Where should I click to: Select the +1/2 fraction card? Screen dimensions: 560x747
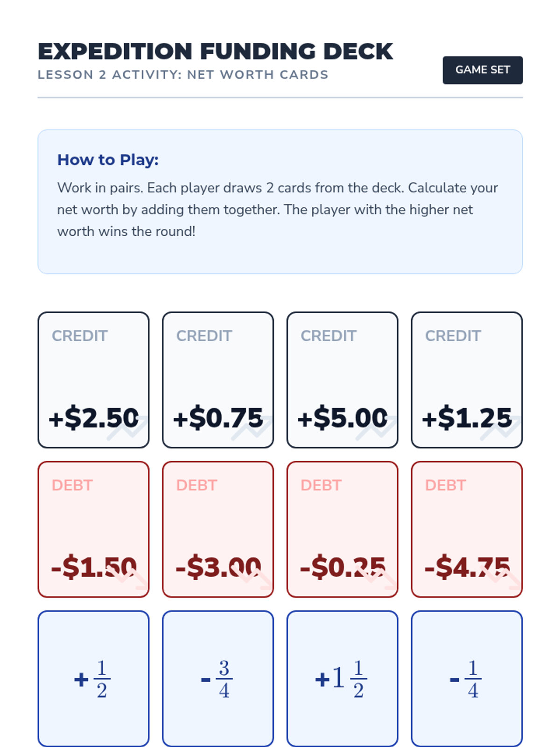point(93,679)
